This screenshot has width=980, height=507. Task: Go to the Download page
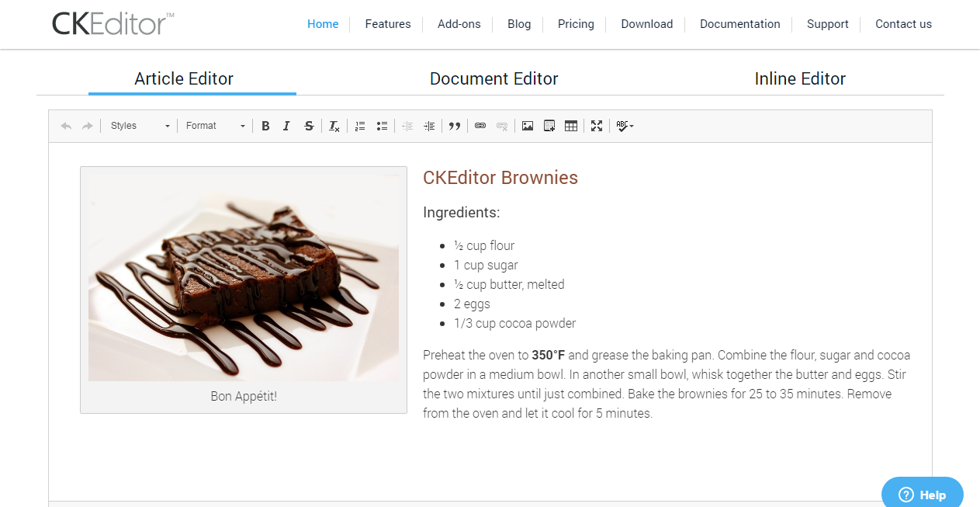pos(647,24)
